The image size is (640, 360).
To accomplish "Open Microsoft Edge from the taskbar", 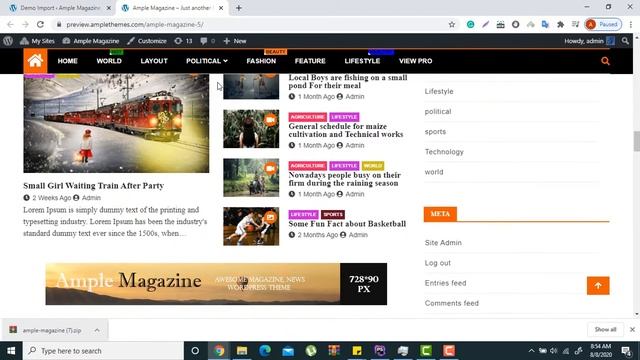I will (x=265, y=351).
